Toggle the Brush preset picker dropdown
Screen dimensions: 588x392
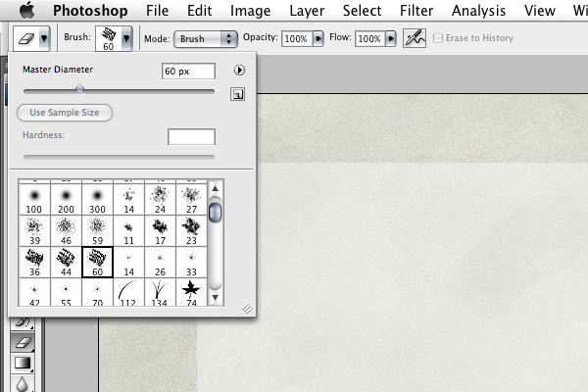(126, 38)
